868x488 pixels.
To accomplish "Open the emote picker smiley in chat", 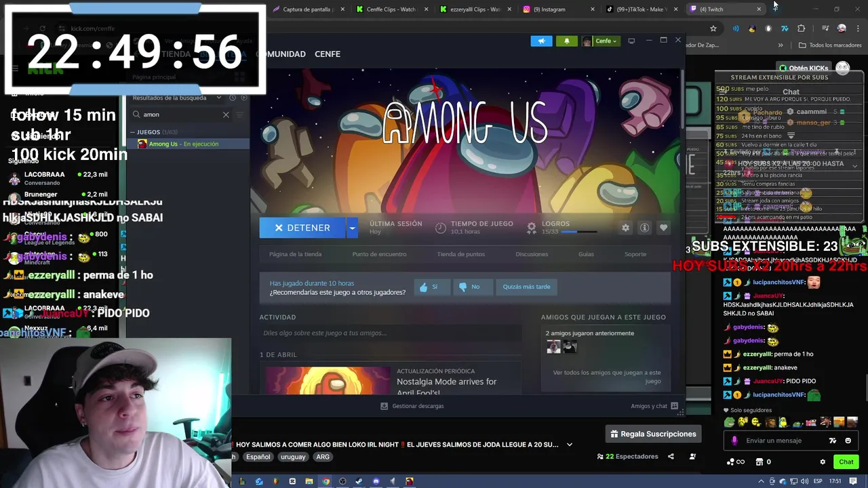I will pos(848,441).
